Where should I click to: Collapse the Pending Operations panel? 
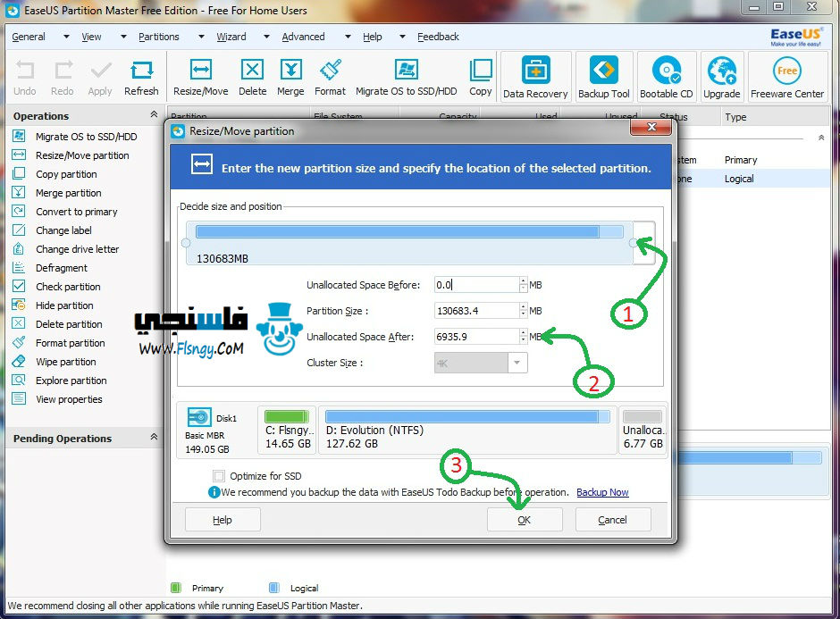[154, 437]
